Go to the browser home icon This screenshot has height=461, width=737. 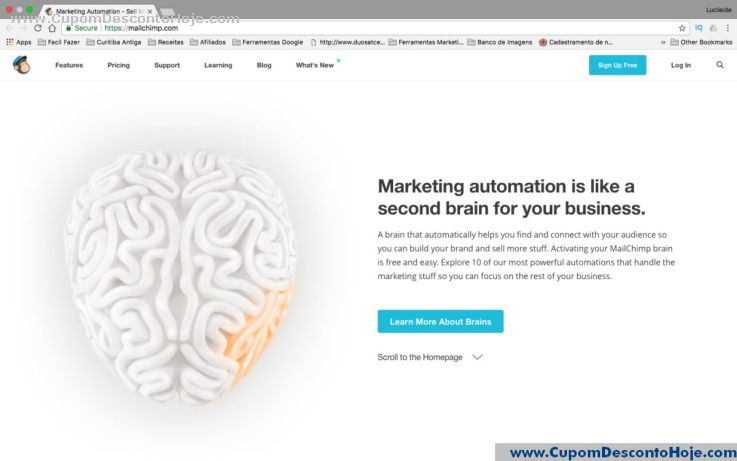[52, 28]
